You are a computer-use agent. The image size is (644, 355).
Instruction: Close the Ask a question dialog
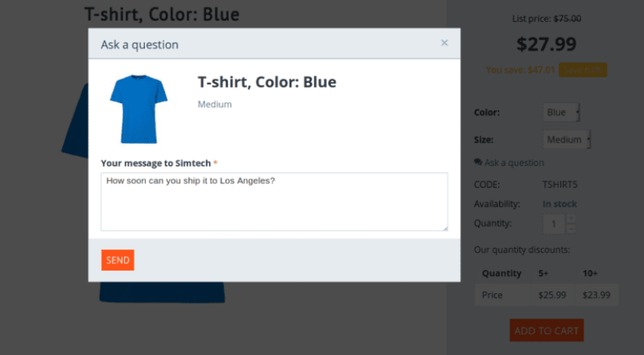444,43
